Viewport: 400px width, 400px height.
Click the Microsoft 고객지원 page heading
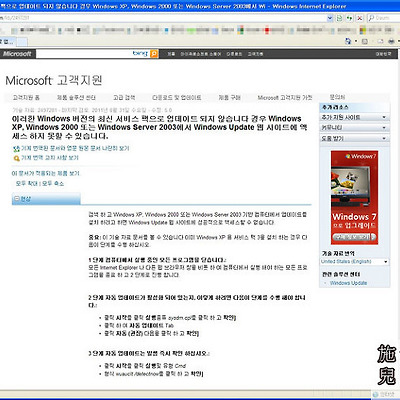[x=54, y=80]
